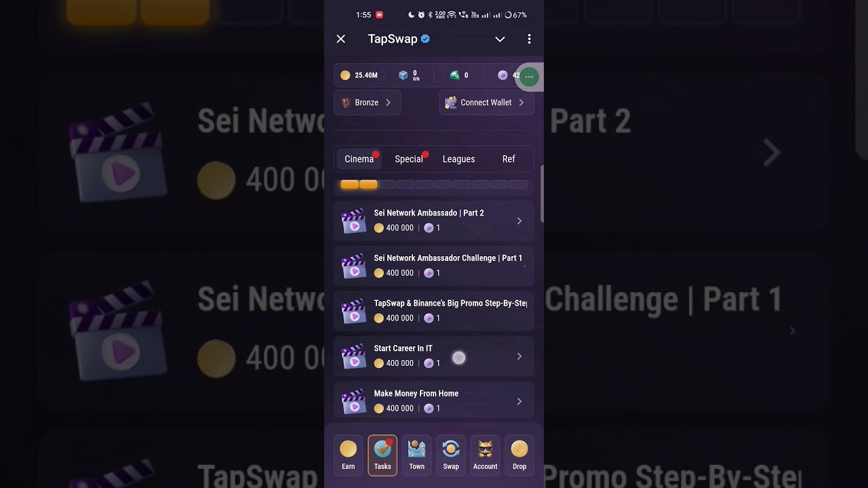Tap the Connect Wallet button
The image size is (868, 488).
(486, 102)
